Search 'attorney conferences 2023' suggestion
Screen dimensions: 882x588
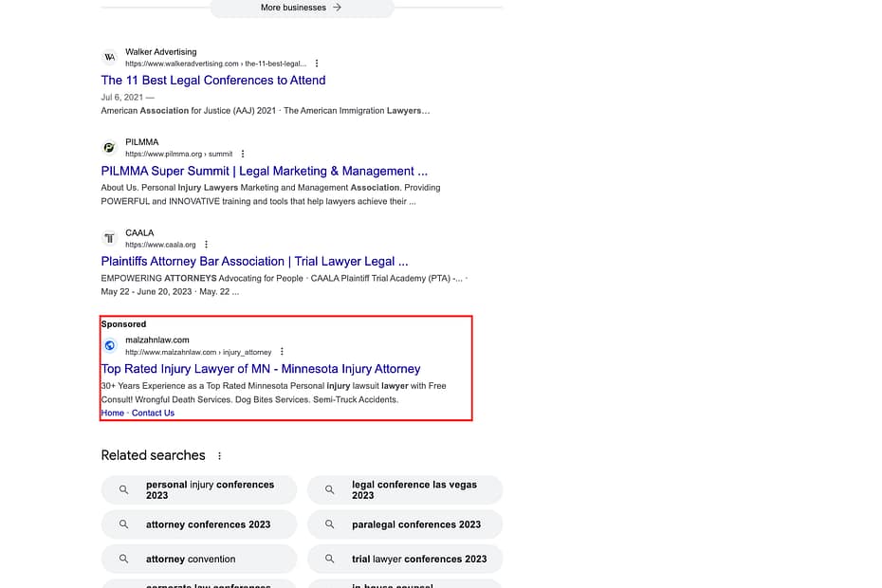(x=199, y=524)
